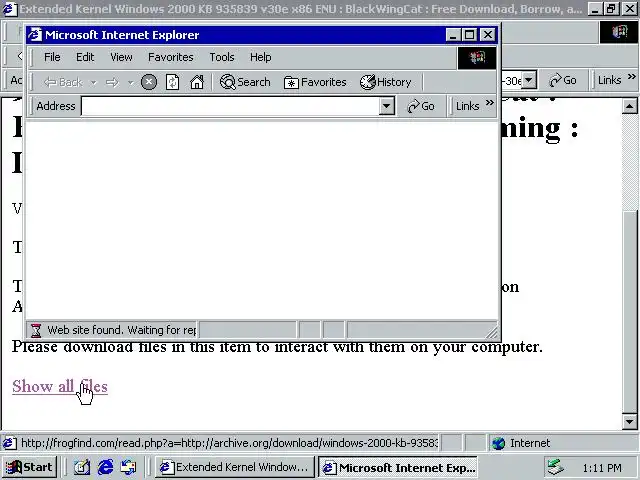The width and height of the screenshot is (640, 480).
Task: Click Go button in background window
Action: 563,80
